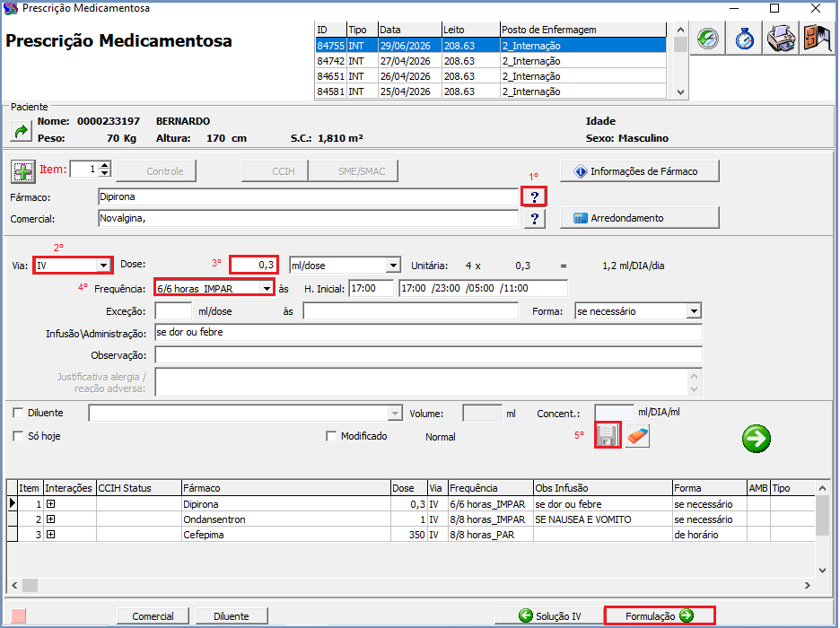Click the pink color swatch at bottom left
Viewport: 840px width, 628px height.
point(18,615)
